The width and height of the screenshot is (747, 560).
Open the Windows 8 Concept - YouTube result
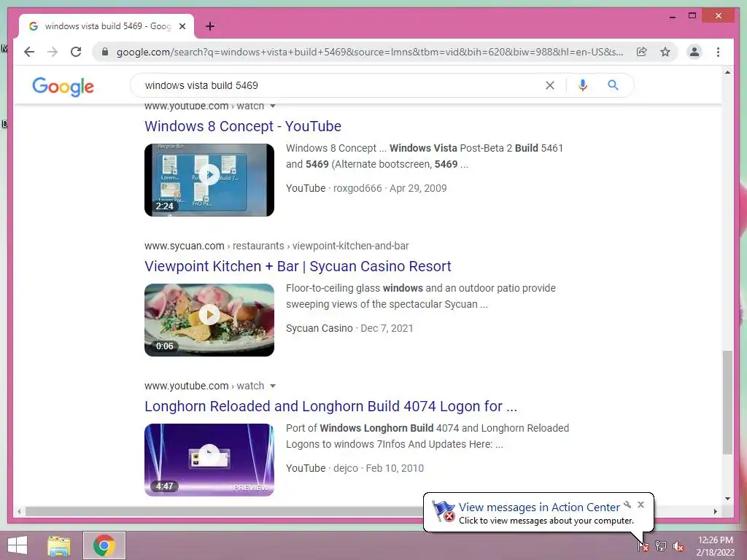coord(243,126)
